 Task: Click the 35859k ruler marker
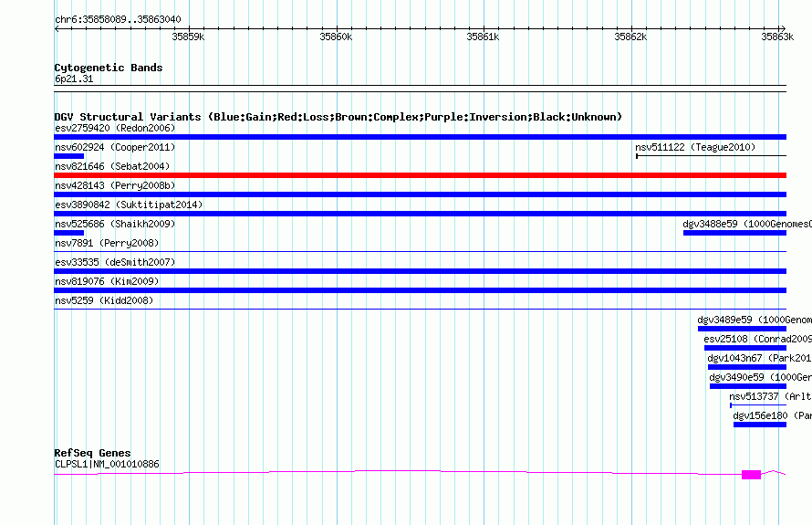click(188, 37)
